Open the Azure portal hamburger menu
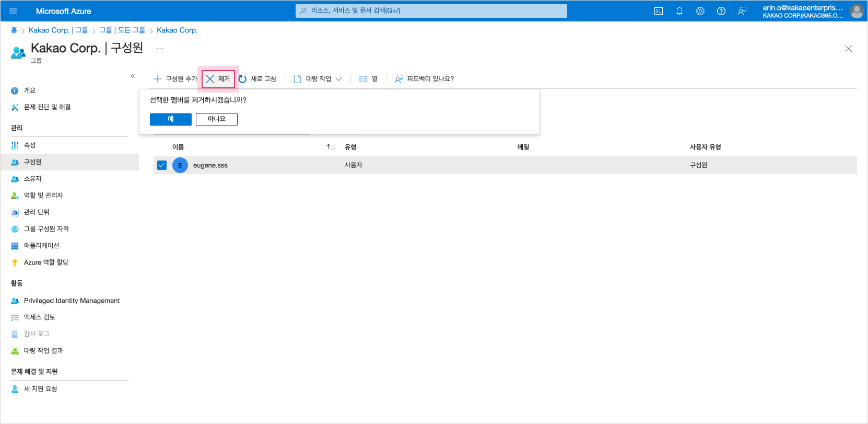The height and width of the screenshot is (424, 868). pyautogui.click(x=14, y=11)
